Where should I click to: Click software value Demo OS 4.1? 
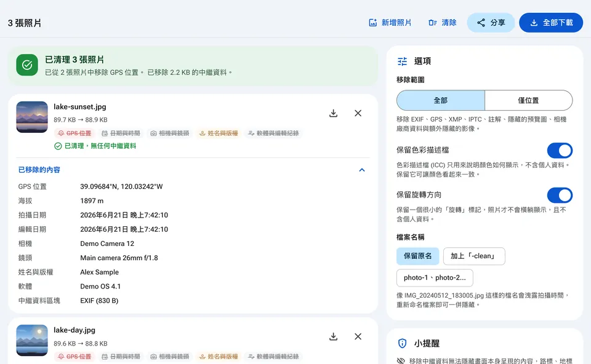click(x=100, y=287)
